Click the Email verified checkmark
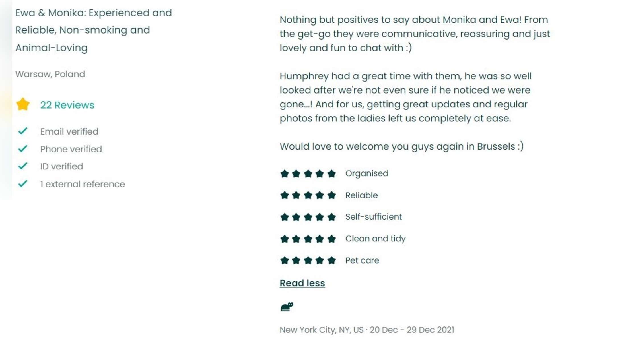626x364 pixels. (x=23, y=131)
